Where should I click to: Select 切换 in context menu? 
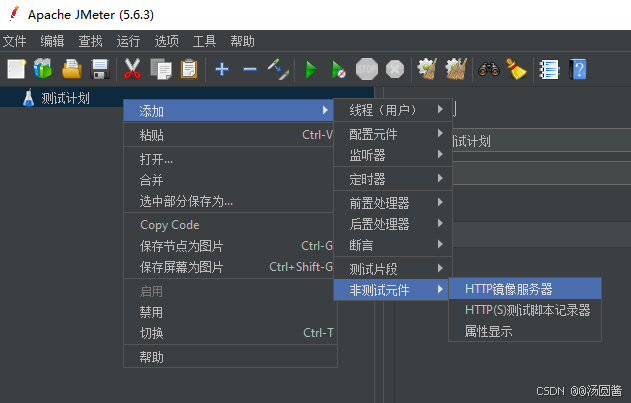(229, 333)
